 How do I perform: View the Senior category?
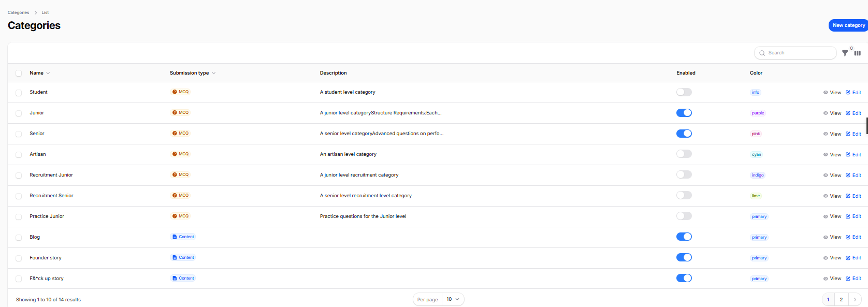(832, 134)
